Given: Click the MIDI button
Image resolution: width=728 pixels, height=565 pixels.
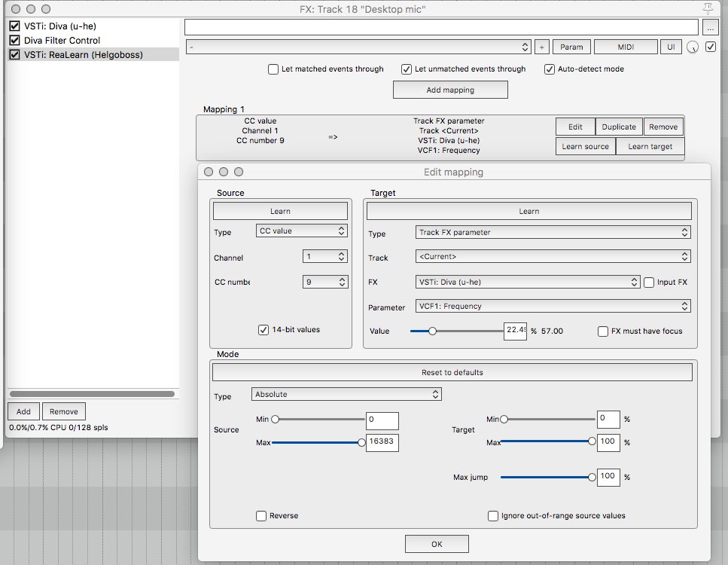Looking at the screenshot, I should (626, 47).
